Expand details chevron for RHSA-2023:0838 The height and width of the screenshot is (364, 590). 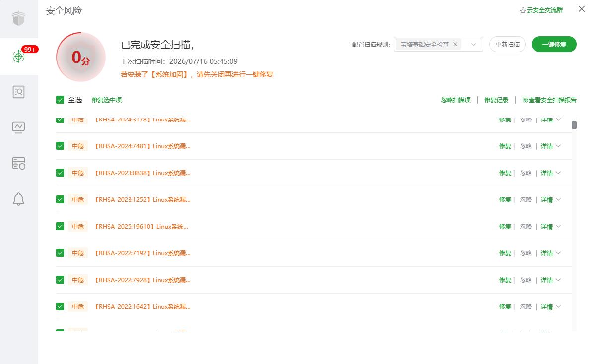[558, 173]
